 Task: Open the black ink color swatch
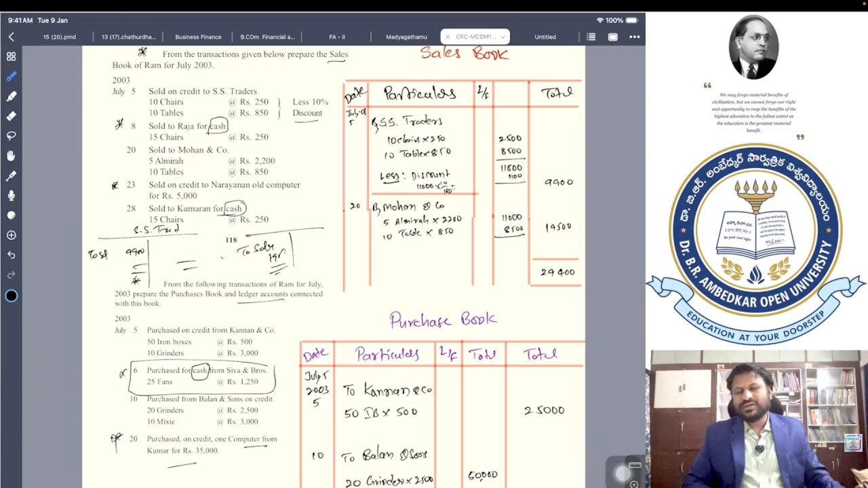11,296
